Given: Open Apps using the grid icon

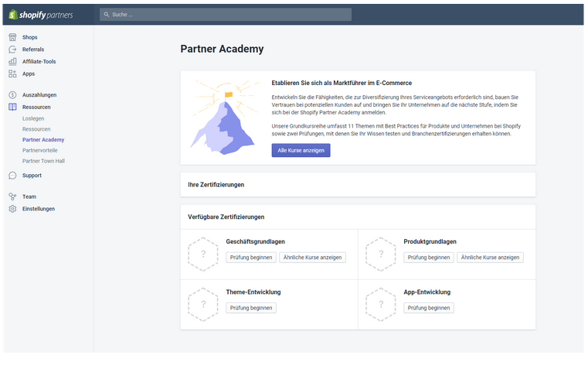Looking at the screenshot, I should tap(12, 74).
